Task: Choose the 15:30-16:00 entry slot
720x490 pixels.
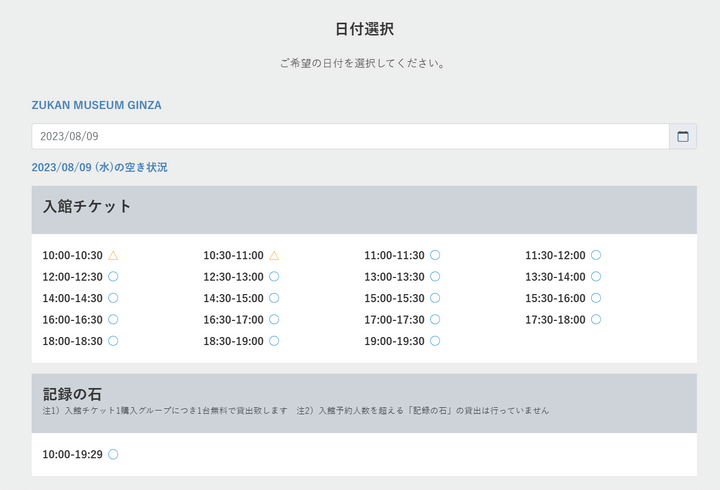Action: click(x=555, y=298)
